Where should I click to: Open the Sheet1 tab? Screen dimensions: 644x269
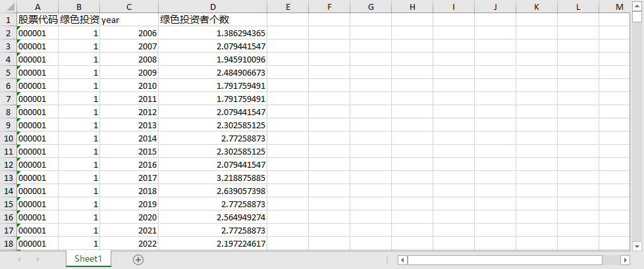(x=88, y=258)
